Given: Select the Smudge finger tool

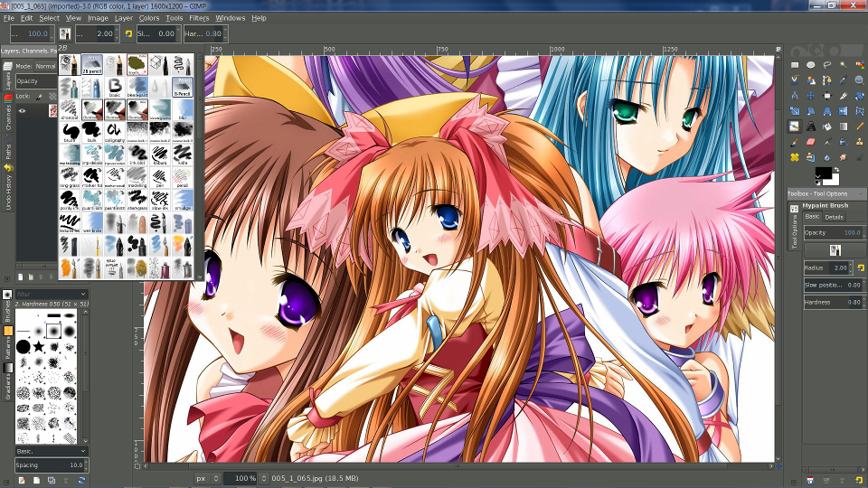Looking at the screenshot, I should click(844, 157).
